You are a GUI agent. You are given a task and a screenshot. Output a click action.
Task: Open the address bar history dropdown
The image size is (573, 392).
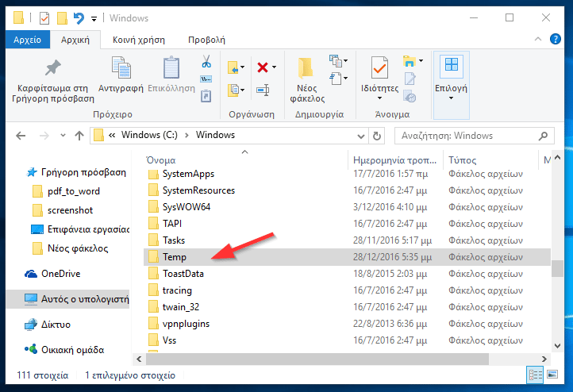click(360, 136)
